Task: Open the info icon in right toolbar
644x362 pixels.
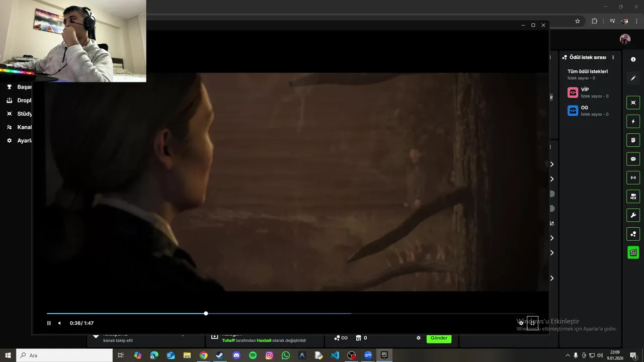Action: [633, 59]
